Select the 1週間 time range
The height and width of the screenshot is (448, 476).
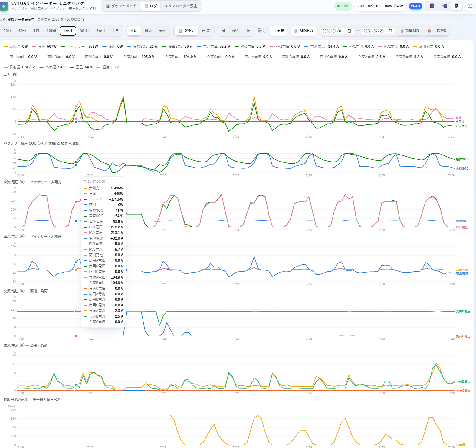click(x=51, y=31)
